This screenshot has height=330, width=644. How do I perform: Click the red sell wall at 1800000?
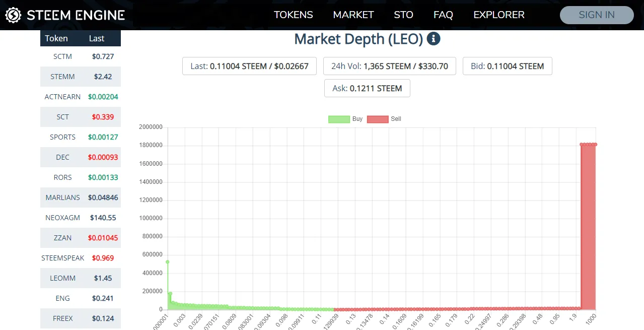coord(588,227)
